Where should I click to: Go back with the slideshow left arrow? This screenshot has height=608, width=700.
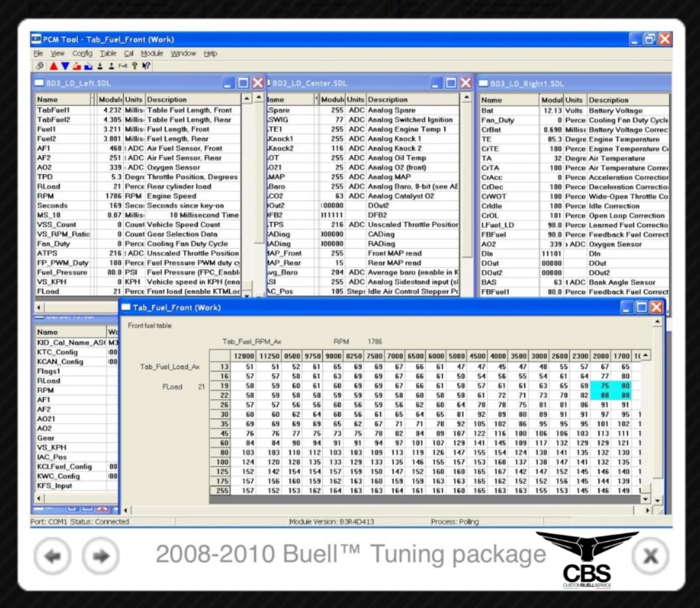click(53, 555)
